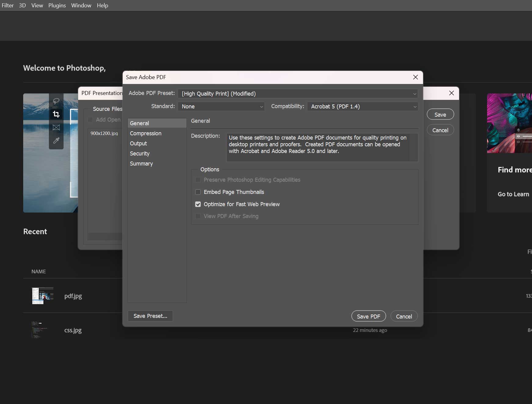Screen dimensions: 532x404
Task: Select the Security category
Action: (x=157, y=154)
